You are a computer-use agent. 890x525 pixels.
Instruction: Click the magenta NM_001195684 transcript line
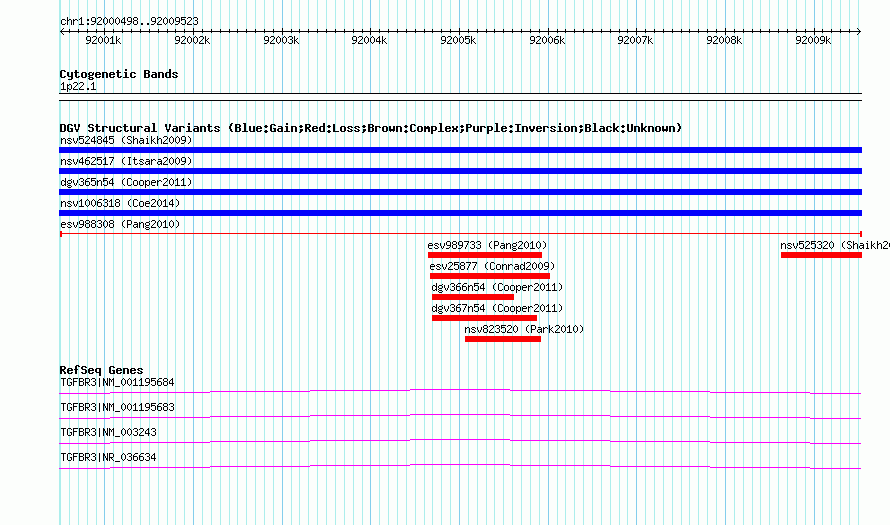click(x=460, y=391)
